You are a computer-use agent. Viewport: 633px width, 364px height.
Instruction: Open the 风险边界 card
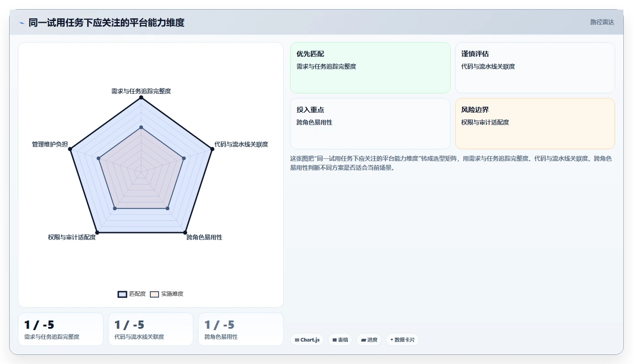point(535,124)
